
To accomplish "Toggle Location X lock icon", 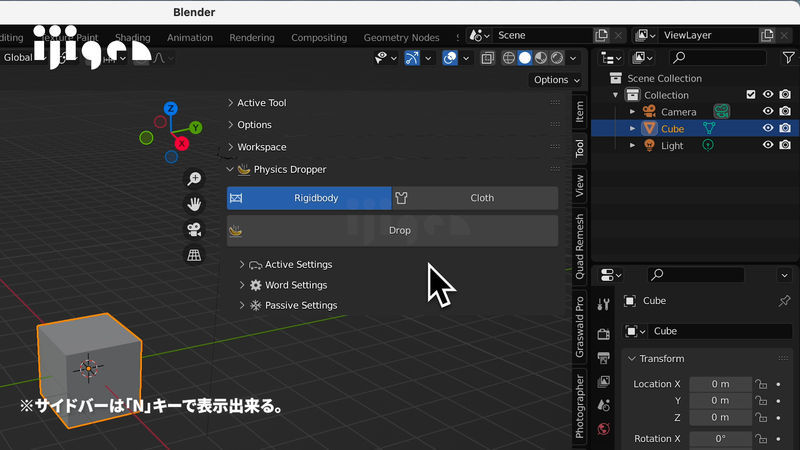I will [x=761, y=384].
